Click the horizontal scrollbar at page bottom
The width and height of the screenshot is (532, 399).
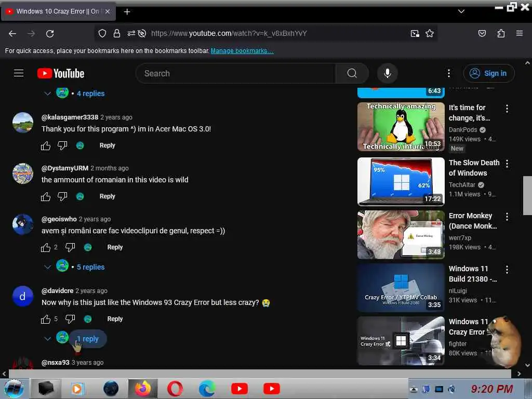[x=260, y=374]
